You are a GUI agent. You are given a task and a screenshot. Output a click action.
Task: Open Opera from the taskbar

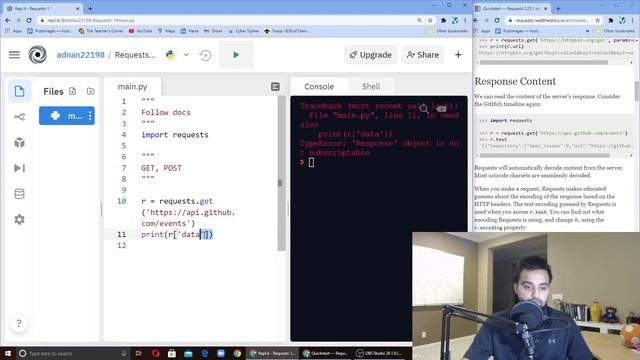156,353
